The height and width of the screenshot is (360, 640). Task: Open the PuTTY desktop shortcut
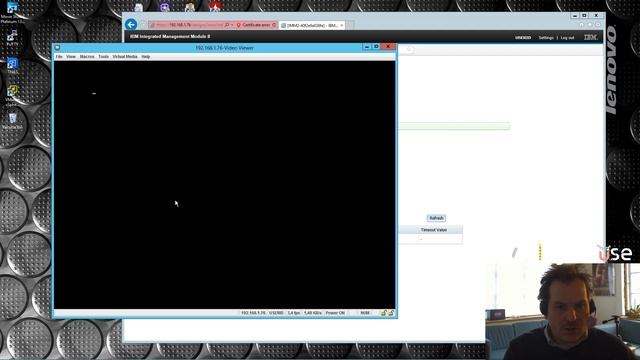pos(12,38)
